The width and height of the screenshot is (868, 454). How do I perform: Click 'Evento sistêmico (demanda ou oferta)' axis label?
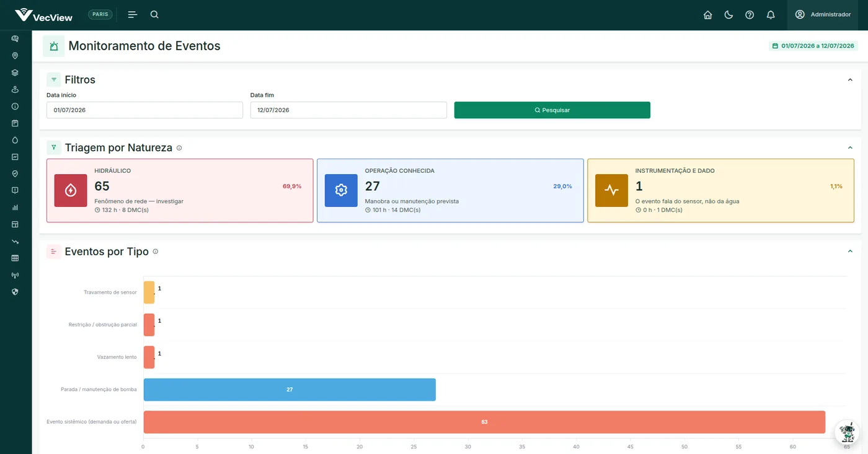pyautogui.click(x=92, y=422)
